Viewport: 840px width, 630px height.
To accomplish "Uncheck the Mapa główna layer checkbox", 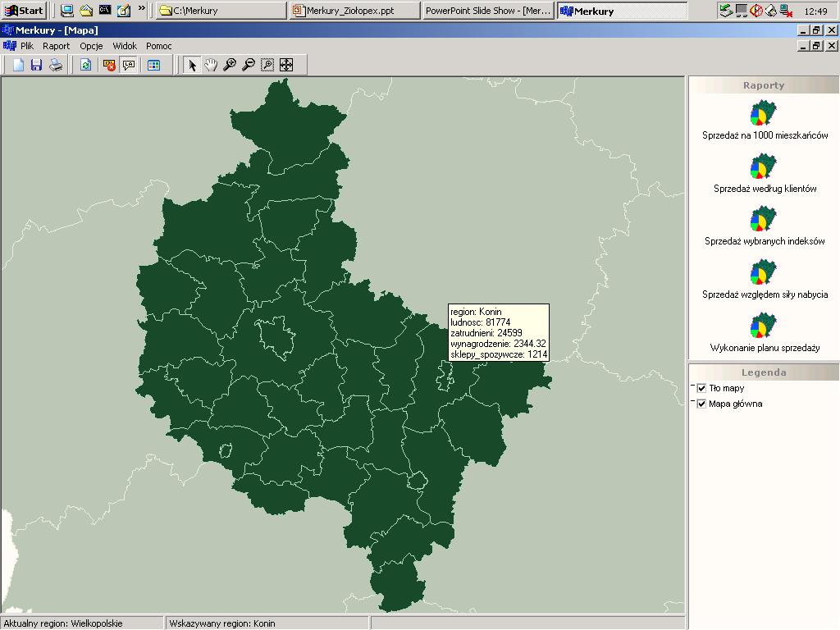I will tap(702, 404).
